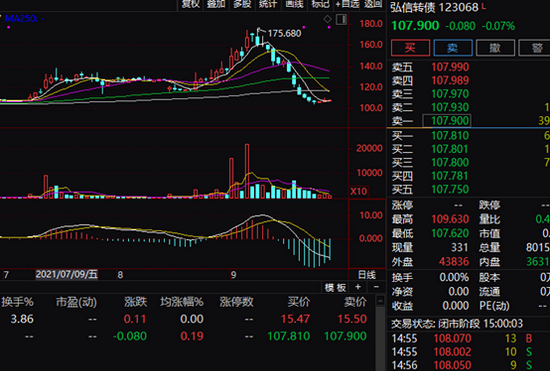The height and width of the screenshot is (371, 550).
Task: Click the 交易状态 闭市阶段 status line
Action: (x=457, y=323)
